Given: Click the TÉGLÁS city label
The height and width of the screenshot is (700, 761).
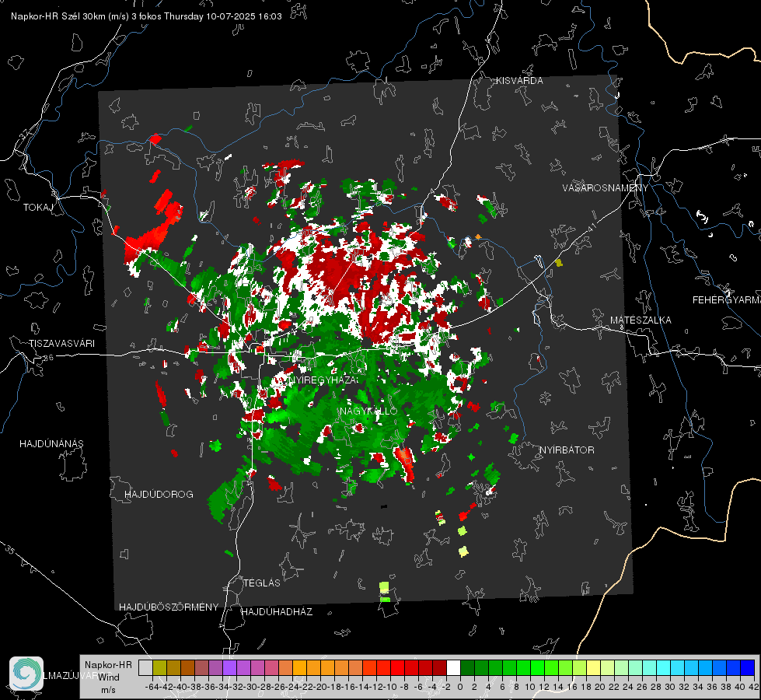Looking at the screenshot, I should point(262,583).
